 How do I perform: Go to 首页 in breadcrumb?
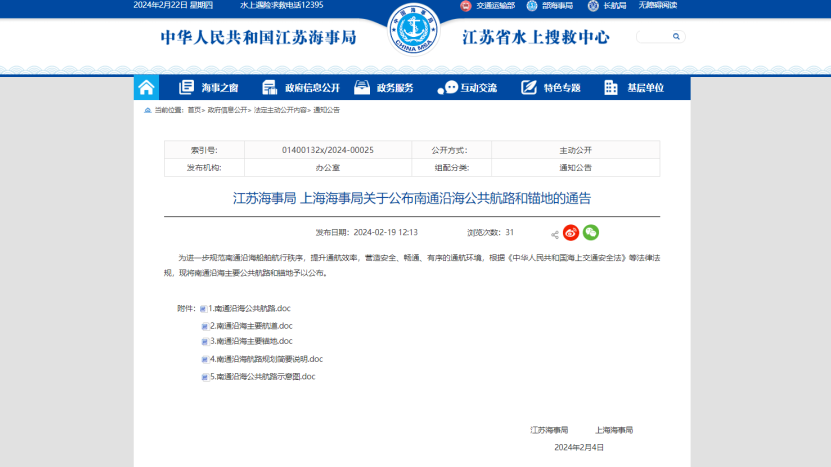(194, 110)
